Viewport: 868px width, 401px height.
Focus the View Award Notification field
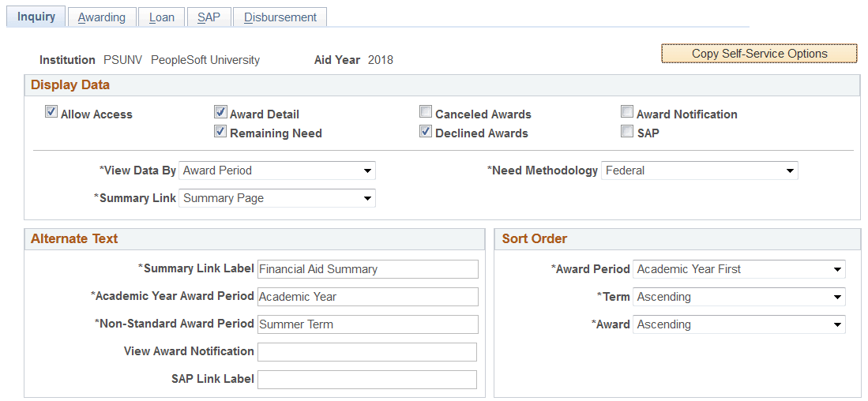click(x=367, y=352)
